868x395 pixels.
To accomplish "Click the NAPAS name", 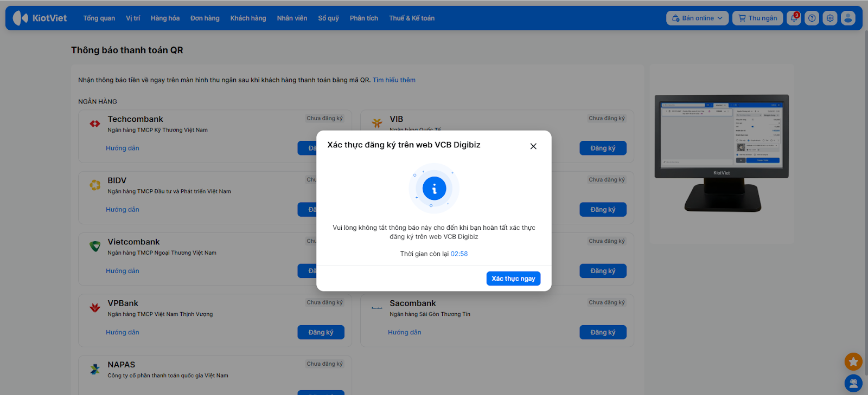I will [122, 365].
